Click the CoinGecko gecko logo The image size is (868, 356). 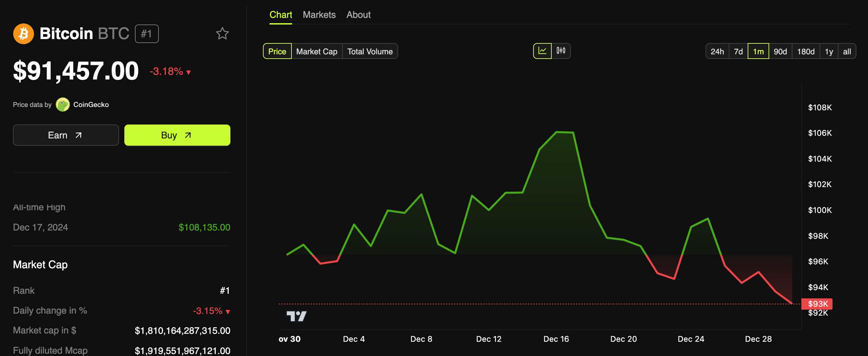[63, 105]
